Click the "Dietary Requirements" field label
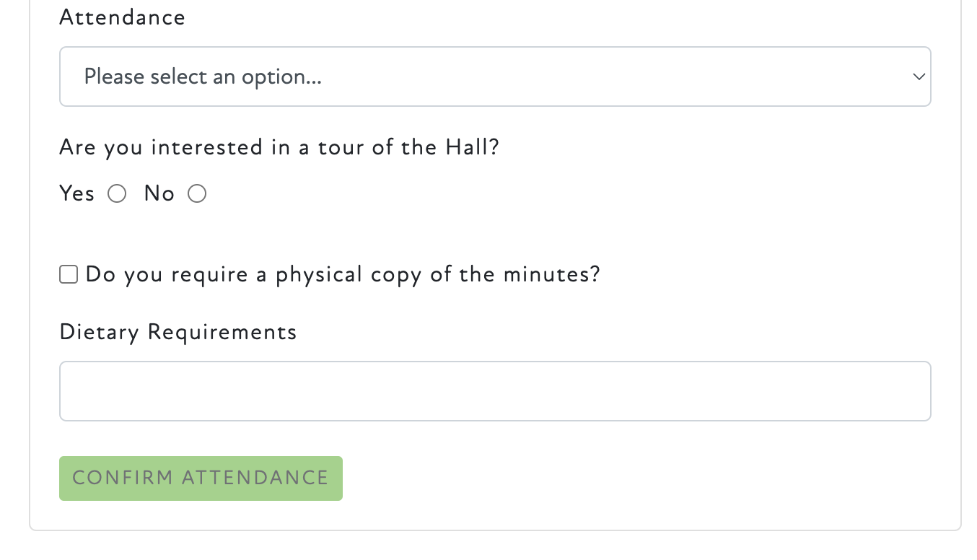Viewport: 977px width, 560px height. [178, 332]
